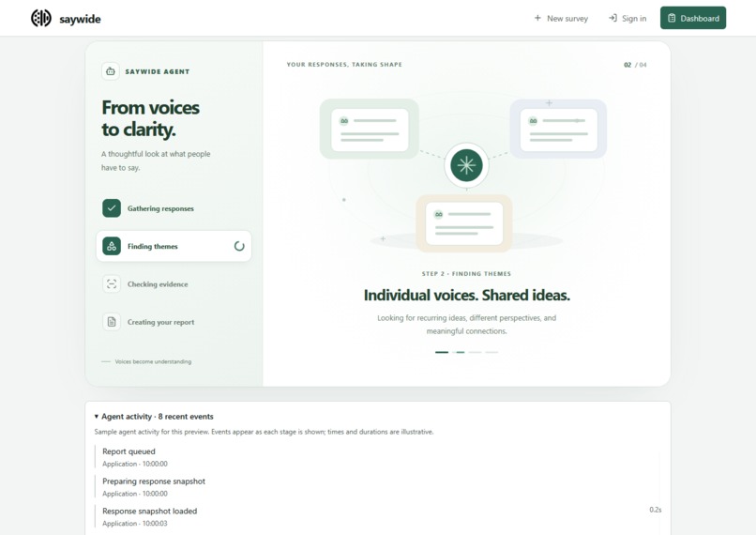Click the second progress indicator dash

pyautogui.click(x=459, y=352)
